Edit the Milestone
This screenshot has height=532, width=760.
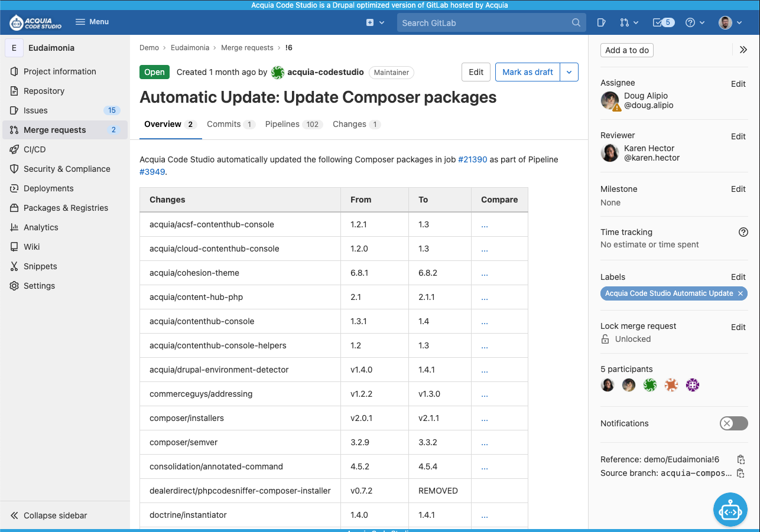[738, 189]
